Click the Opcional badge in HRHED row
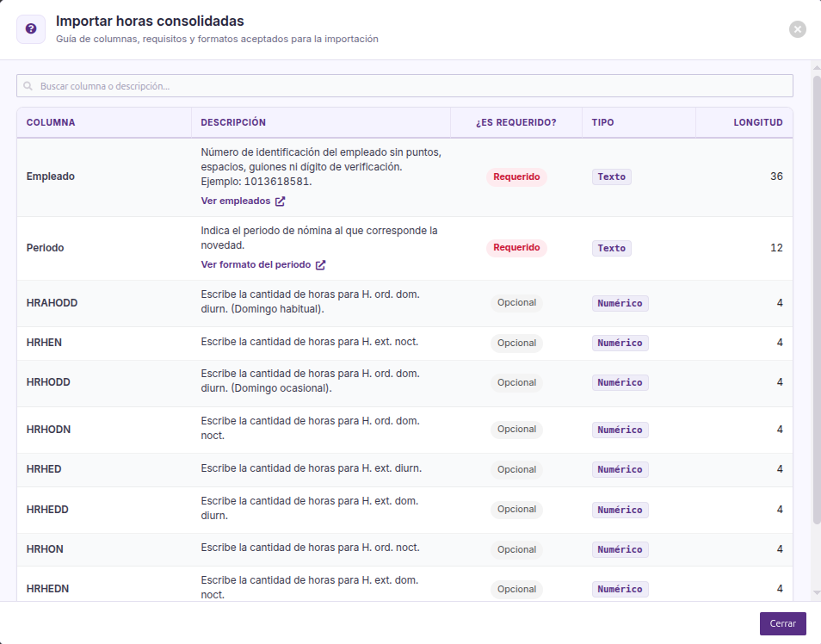 [516, 470]
